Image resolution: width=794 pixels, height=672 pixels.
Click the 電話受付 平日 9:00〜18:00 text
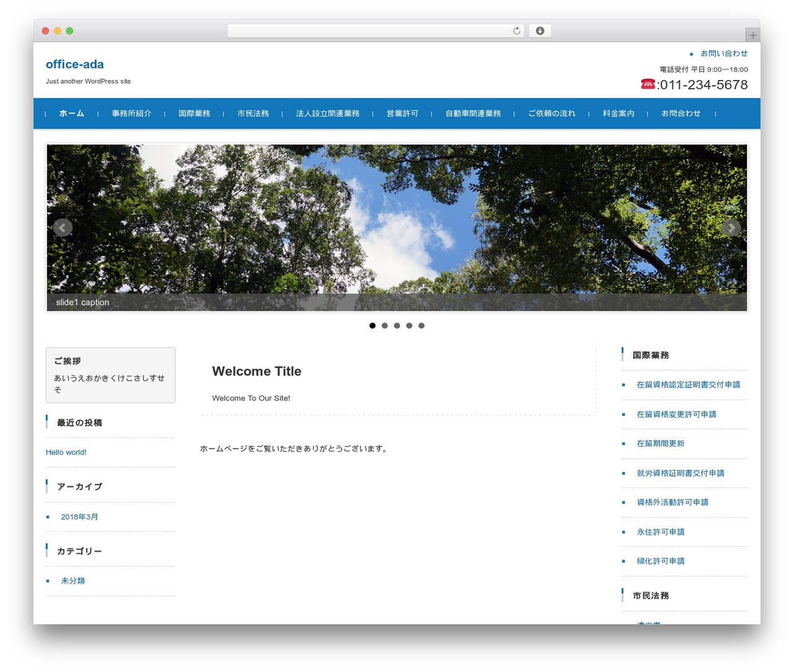[703, 69]
